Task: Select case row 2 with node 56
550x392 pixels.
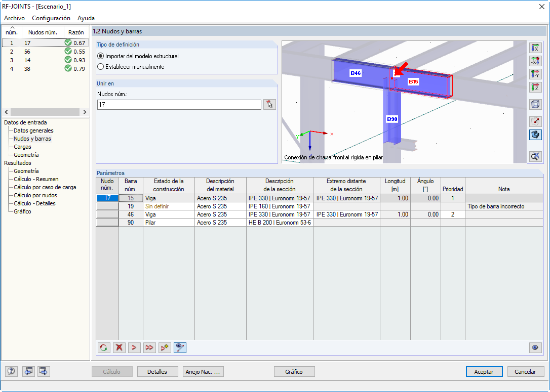Action: click(x=46, y=52)
